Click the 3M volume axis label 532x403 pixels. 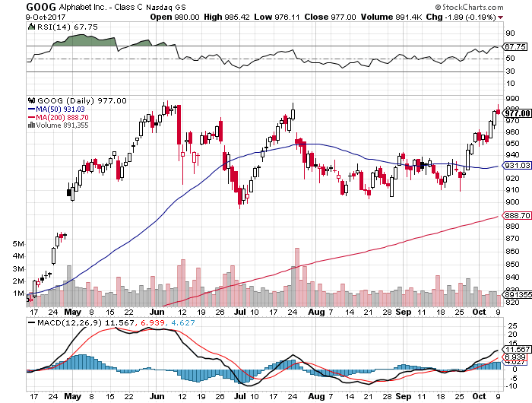point(18,269)
